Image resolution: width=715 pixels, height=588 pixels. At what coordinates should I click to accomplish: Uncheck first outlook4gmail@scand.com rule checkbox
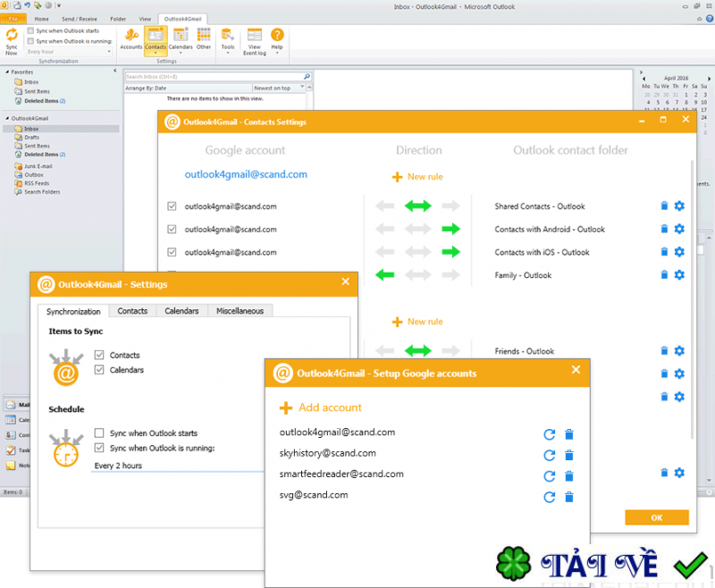point(172,206)
